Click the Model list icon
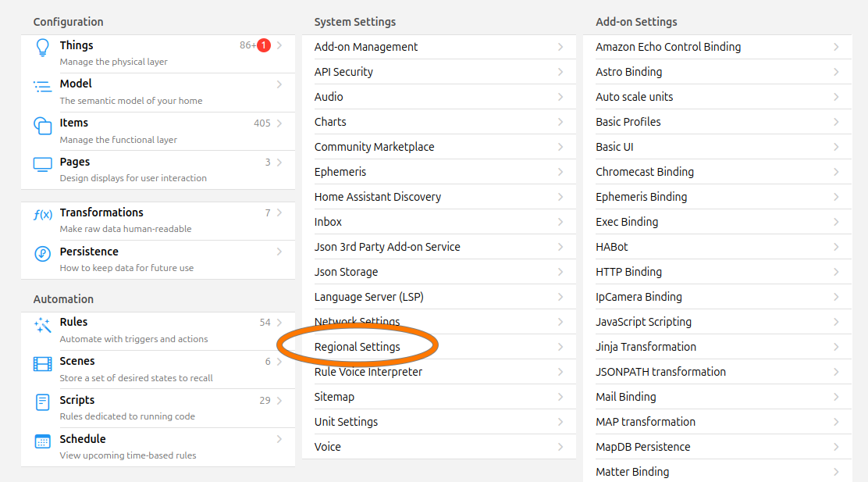 (43, 87)
